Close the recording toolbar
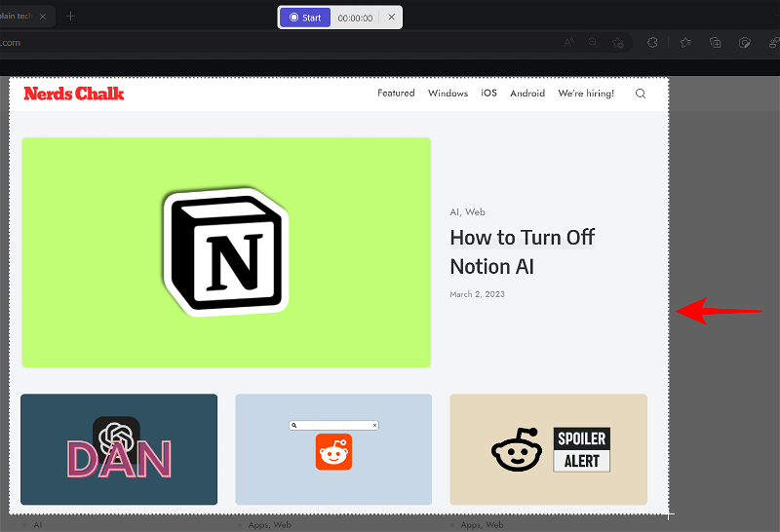 click(392, 17)
